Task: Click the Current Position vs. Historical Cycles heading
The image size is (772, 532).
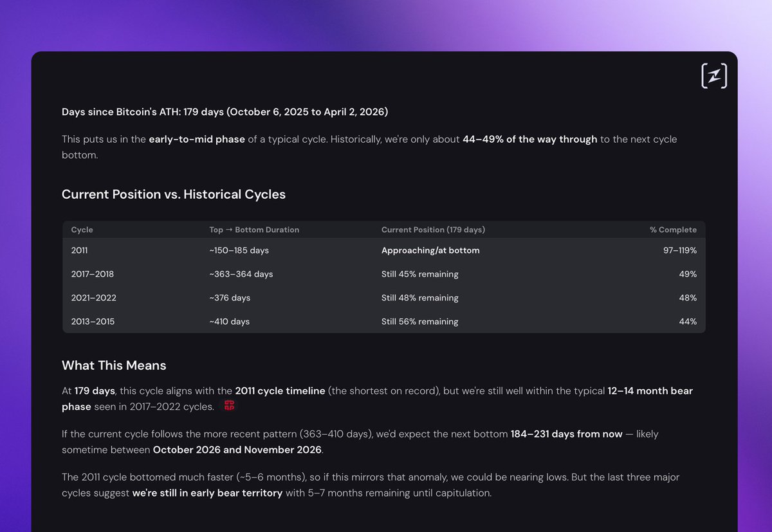Action: 174,194
